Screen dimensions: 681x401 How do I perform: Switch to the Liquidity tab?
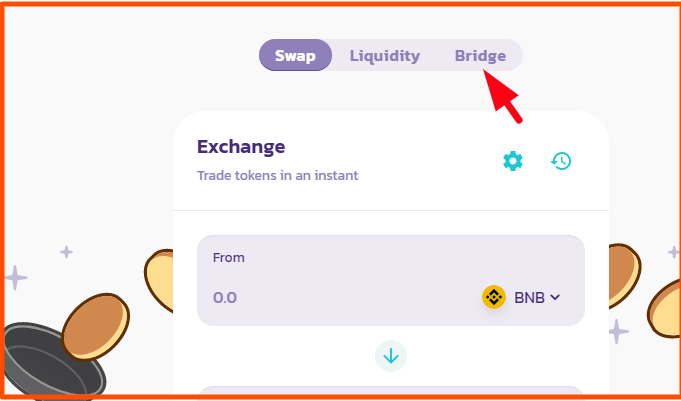coord(385,56)
